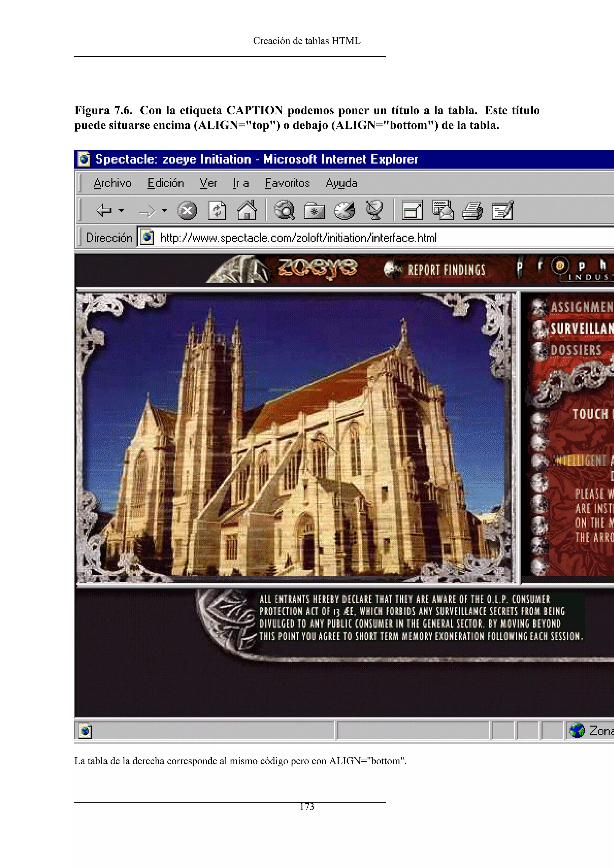Click the Mail toolbar icon
The width and height of the screenshot is (614, 868).
point(442,210)
